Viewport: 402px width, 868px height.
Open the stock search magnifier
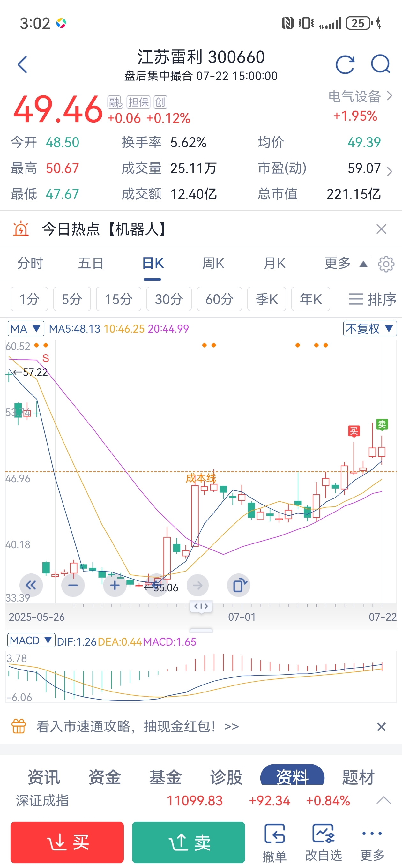(x=380, y=64)
